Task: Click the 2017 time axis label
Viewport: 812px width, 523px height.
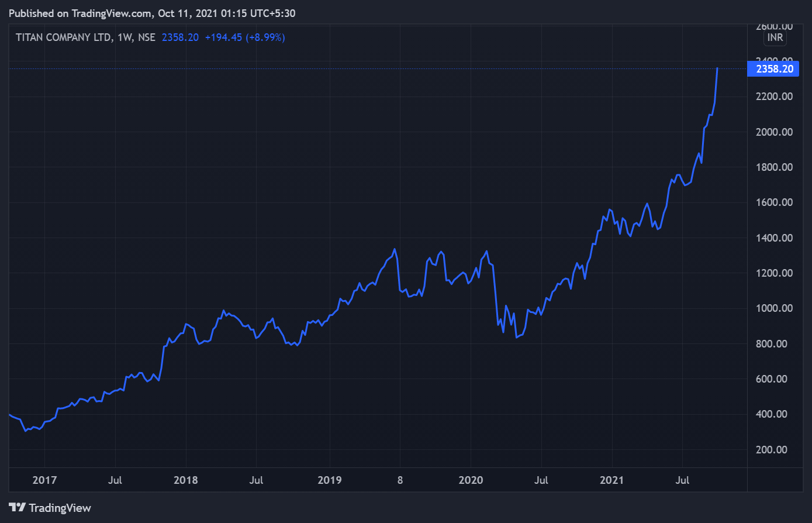Action: pos(44,480)
